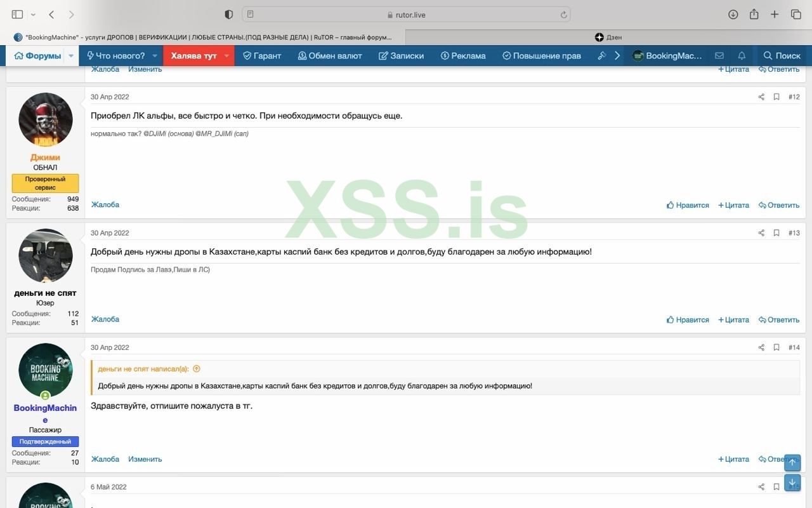Open the Форумы navigation item
The height and width of the screenshot is (508, 812).
click(x=38, y=56)
